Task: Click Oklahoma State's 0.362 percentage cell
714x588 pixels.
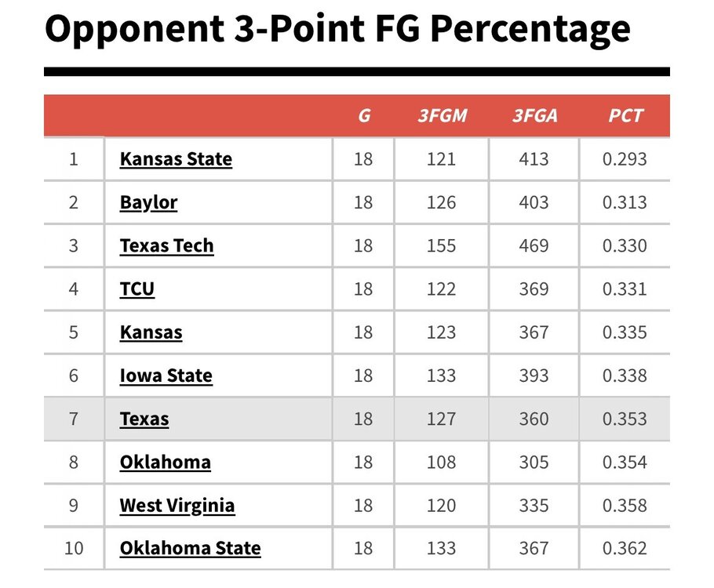Action: click(625, 548)
